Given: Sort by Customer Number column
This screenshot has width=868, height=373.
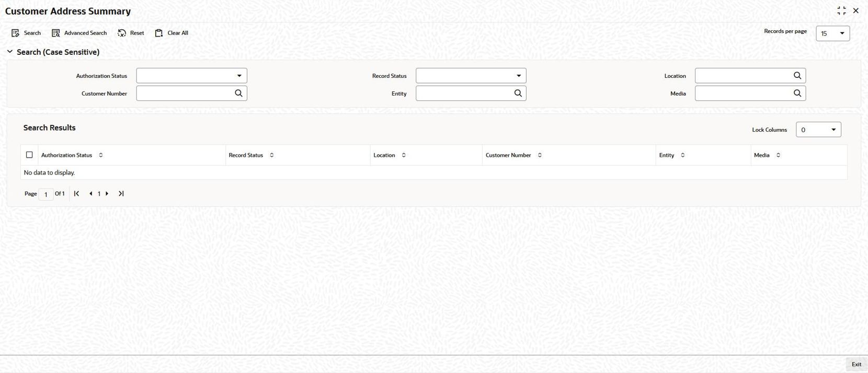Looking at the screenshot, I should (x=540, y=155).
